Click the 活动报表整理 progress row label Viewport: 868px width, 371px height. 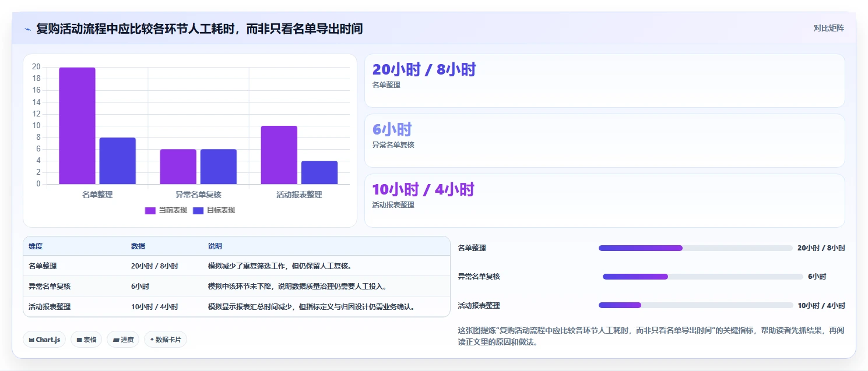click(x=479, y=305)
